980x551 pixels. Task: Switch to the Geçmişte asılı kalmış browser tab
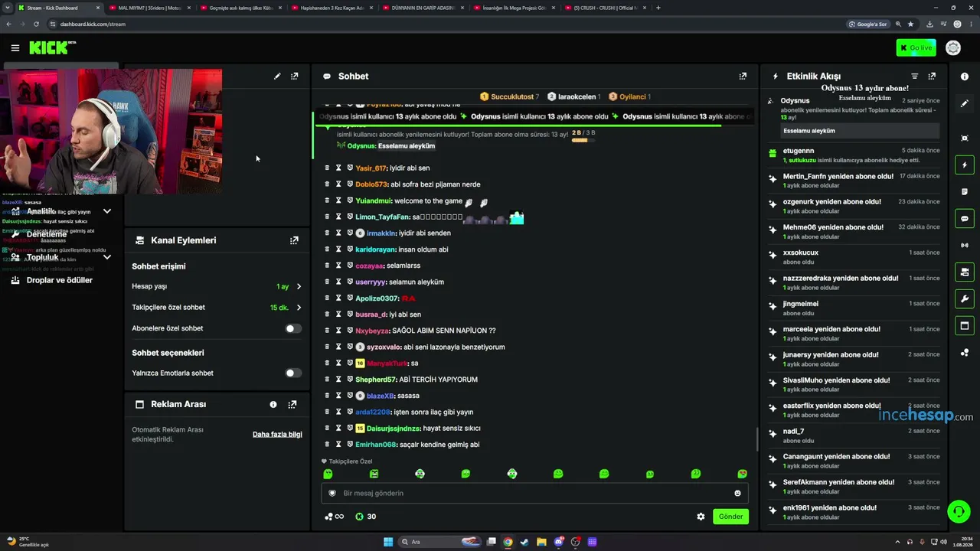[x=240, y=8]
